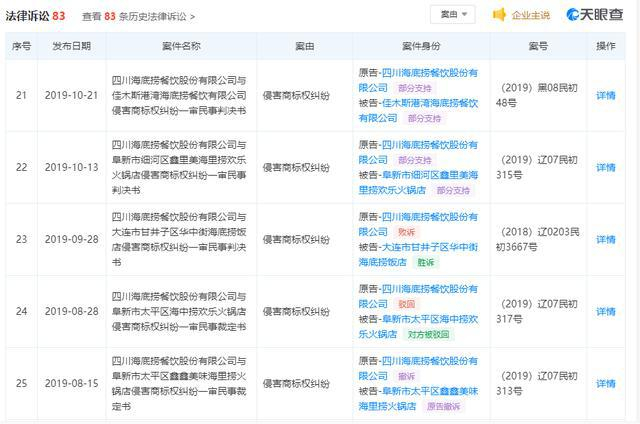This screenshot has height=424, width=640.
Task: Select 侵害商标权纠纷 cause in row 22
Action: (296, 167)
